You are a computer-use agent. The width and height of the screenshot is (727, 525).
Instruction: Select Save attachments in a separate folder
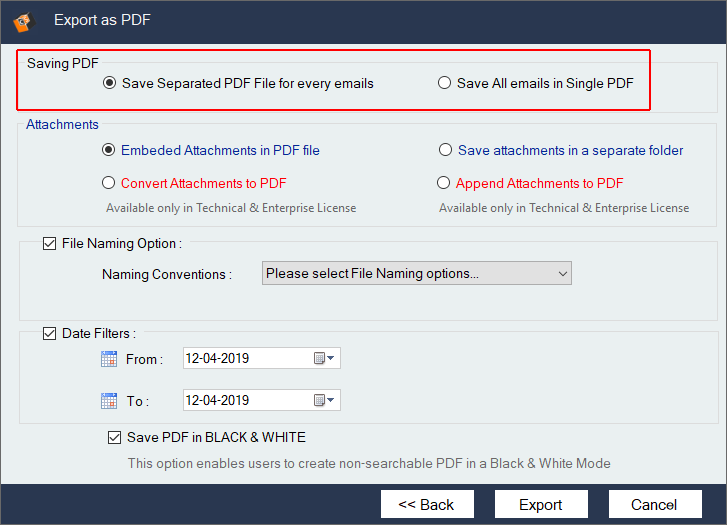(445, 151)
